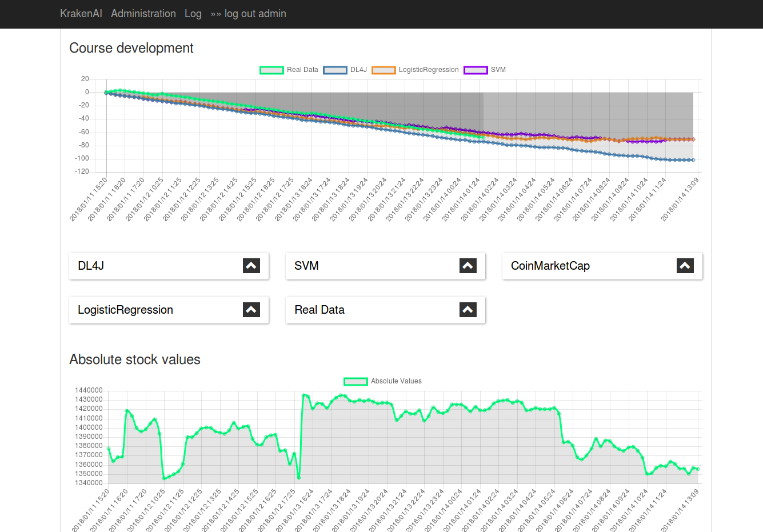Toggle LogisticRegression series legend label
Viewport: 763px width, 532px height.
click(428, 70)
